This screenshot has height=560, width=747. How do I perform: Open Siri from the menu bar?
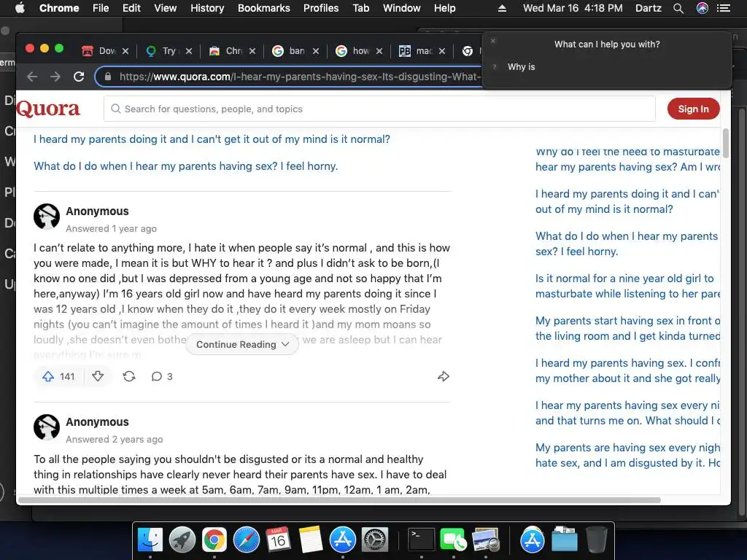point(703,8)
